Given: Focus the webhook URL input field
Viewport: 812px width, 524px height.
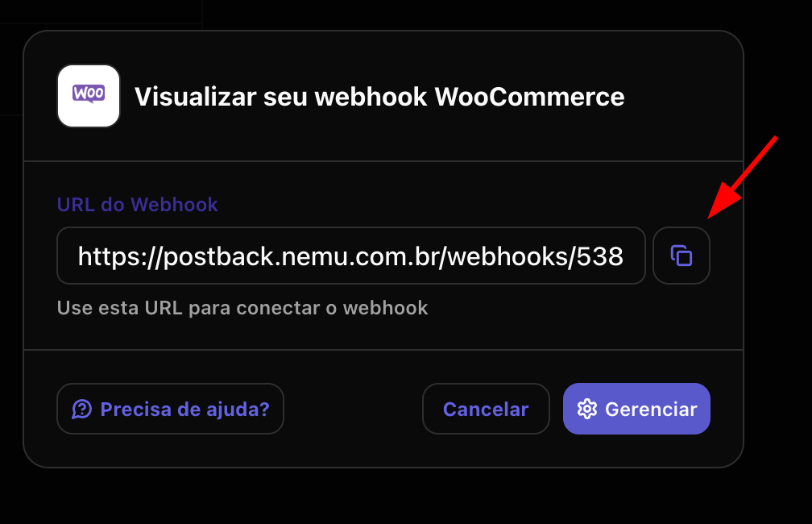Looking at the screenshot, I should pos(351,256).
